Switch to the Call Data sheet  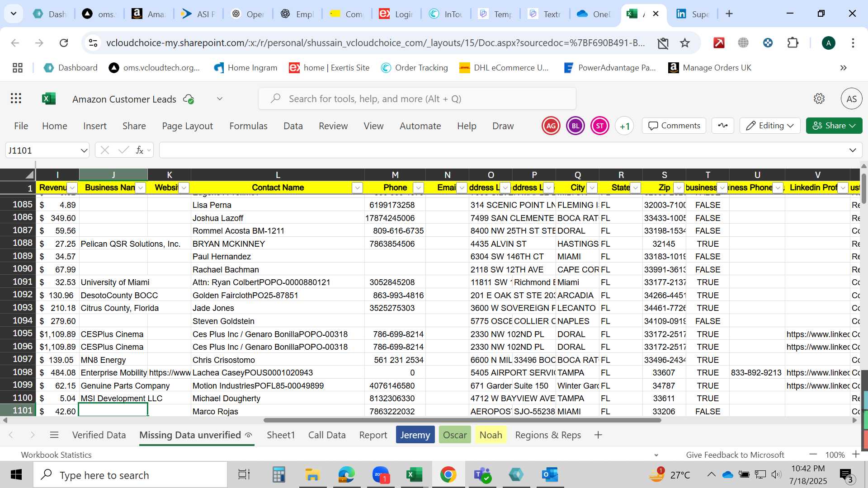[x=327, y=435]
